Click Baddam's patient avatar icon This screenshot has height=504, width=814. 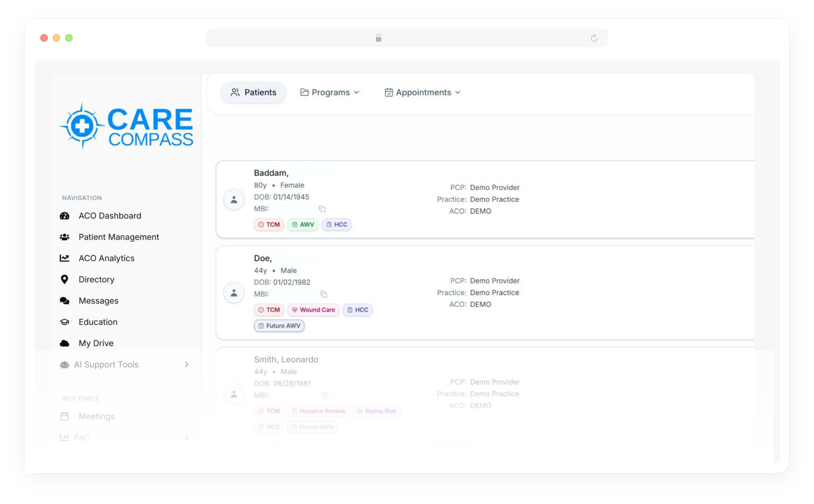[234, 200]
